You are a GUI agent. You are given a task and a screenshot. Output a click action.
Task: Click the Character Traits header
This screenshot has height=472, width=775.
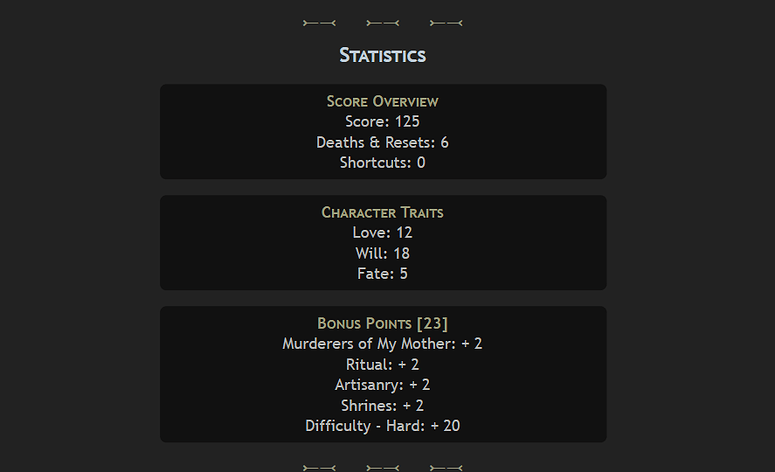coord(383,213)
